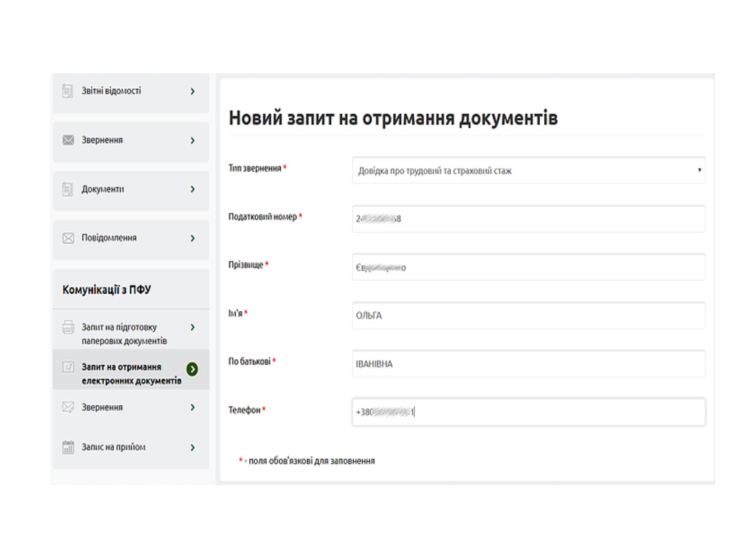Screen dimensions: 756x534
Task: Focus the Податковий номер input field
Action: (528, 219)
